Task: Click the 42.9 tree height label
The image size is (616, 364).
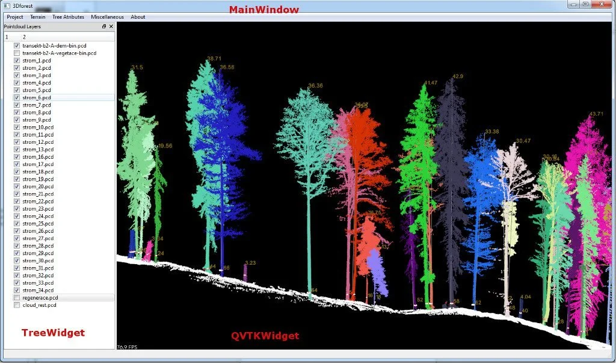Action: coord(458,76)
